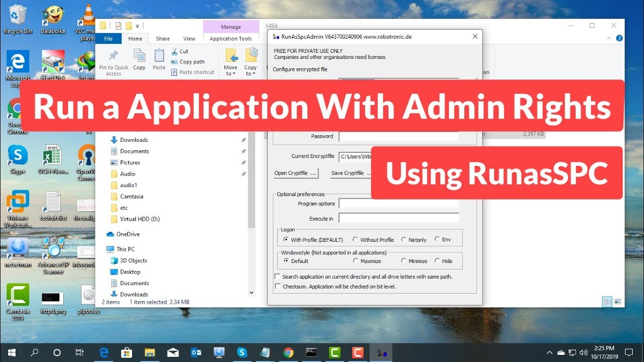Select Without Profile logon option
This screenshot has width=644, height=362.
[x=373, y=240]
